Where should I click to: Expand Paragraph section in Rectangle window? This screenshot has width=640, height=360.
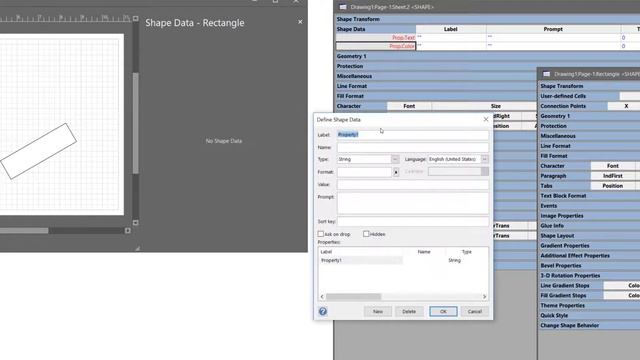click(x=553, y=176)
